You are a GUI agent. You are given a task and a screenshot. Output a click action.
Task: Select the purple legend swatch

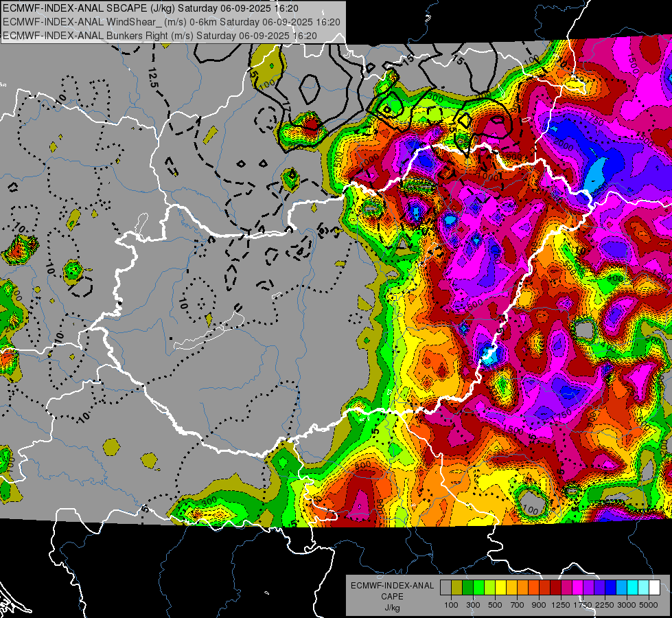point(588,588)
